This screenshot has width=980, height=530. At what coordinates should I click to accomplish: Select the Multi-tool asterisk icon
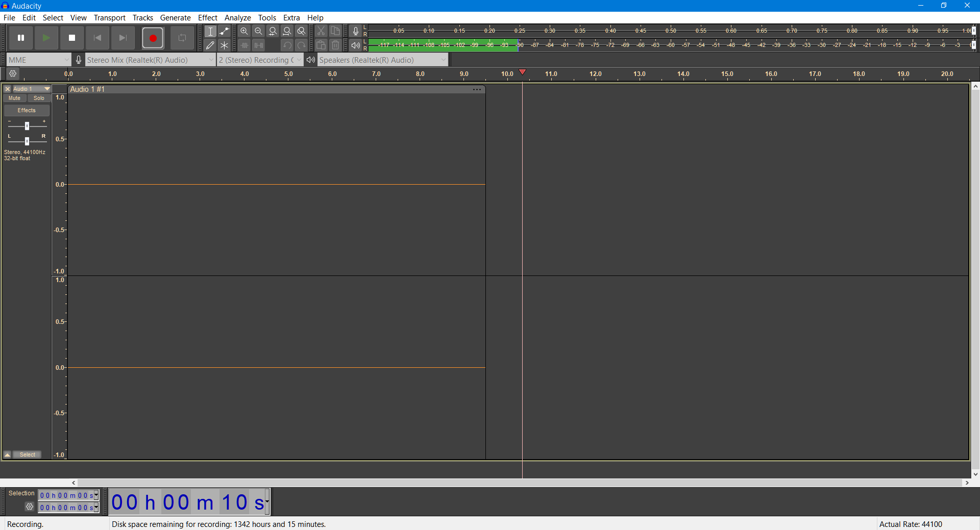pyautogui.click(x=225, y=45)
